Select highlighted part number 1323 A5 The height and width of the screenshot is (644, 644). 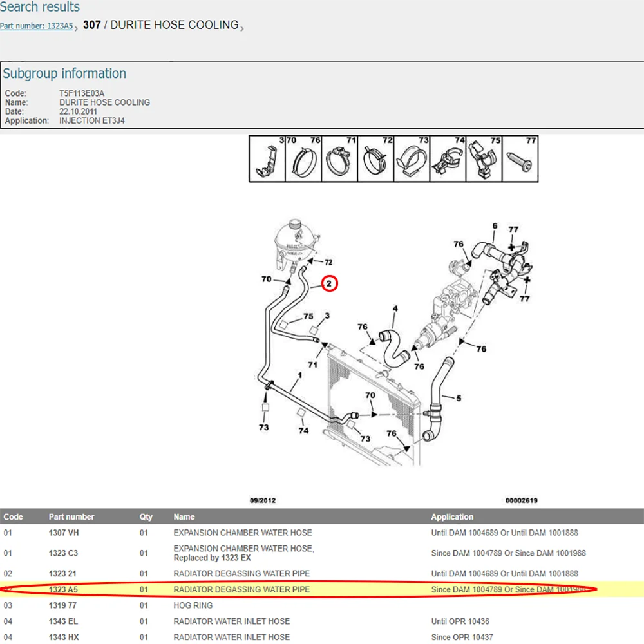(x=63, y=589)
